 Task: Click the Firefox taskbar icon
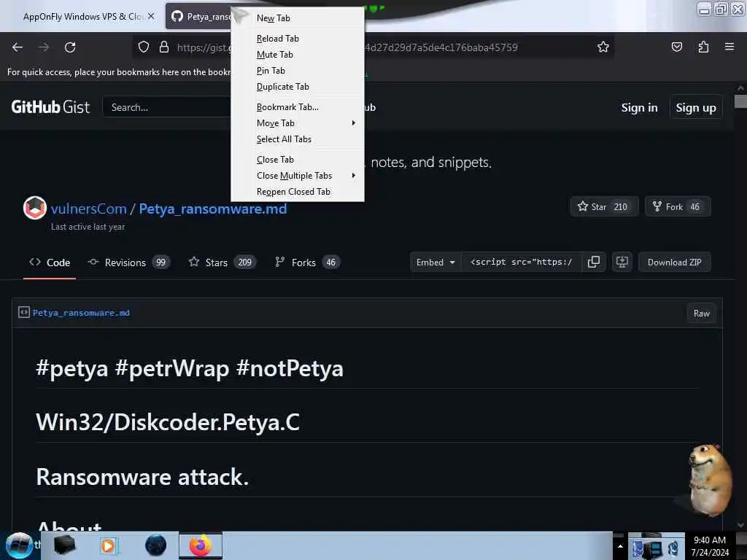201,545
